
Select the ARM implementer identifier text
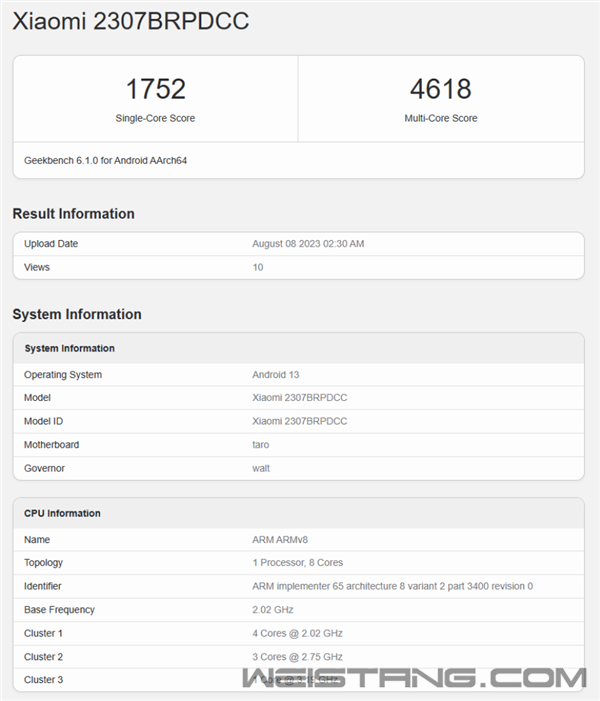click(x=392, y=585)
